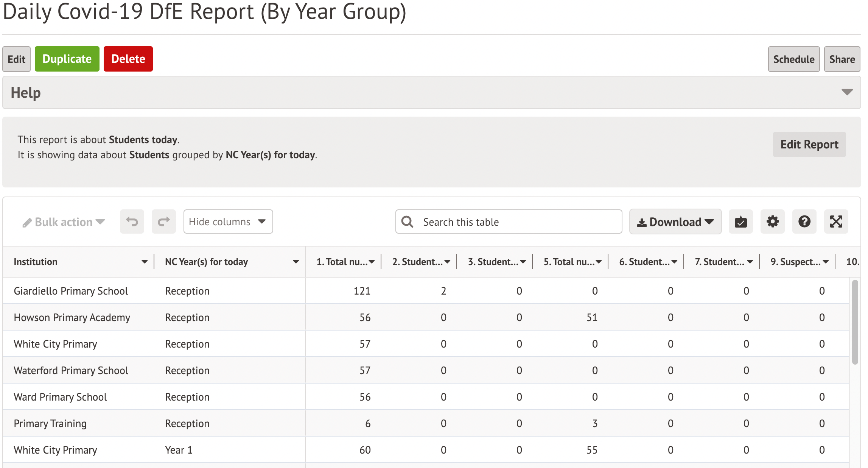Click the search magnifier icon
This screenshot has width=868, height=468.
pos(408,222)
